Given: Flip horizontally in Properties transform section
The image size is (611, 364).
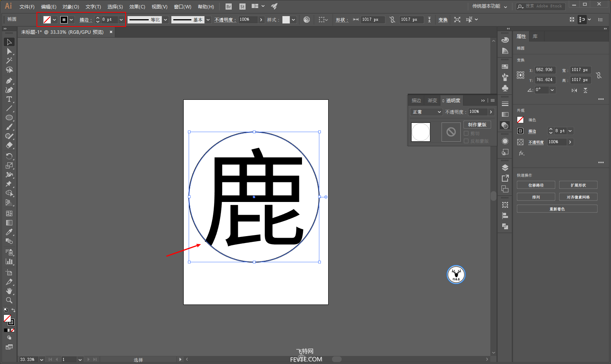Looking at the screenshot, I should pos(574,90).
